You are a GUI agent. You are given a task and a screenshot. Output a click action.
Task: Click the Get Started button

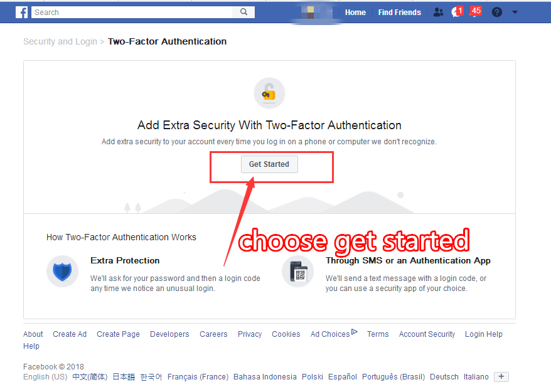coord(269,164)
